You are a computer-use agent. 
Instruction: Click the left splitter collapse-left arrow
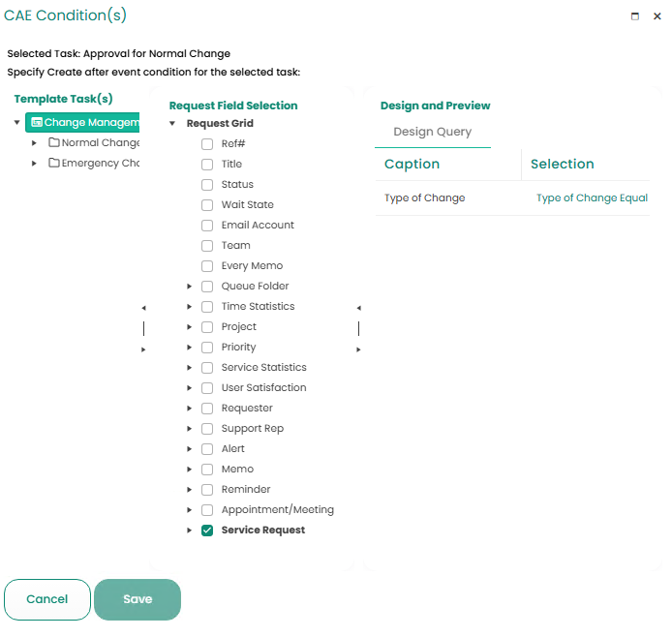point(143,308)
